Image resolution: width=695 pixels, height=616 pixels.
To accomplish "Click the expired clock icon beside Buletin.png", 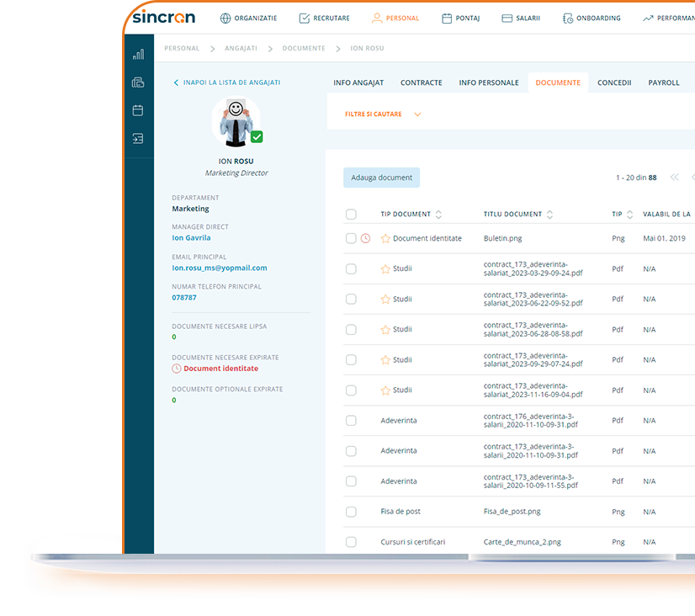I will coord(364,238).
